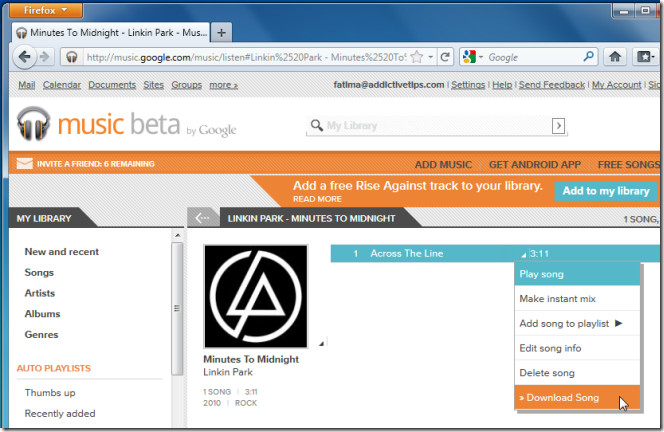Open the Firefox menu button
664x432 pixels.
pos(46,10)
